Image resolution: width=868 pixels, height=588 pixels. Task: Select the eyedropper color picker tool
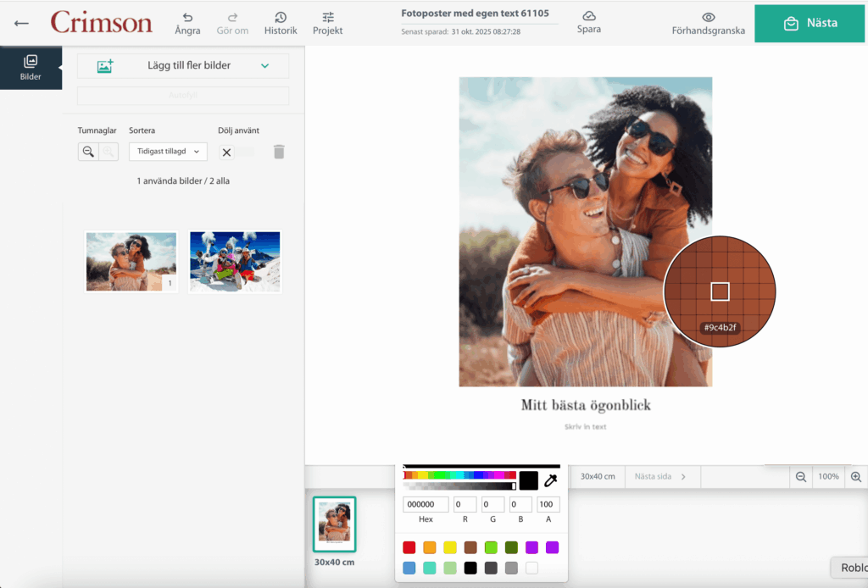click(x=550, y=481)
